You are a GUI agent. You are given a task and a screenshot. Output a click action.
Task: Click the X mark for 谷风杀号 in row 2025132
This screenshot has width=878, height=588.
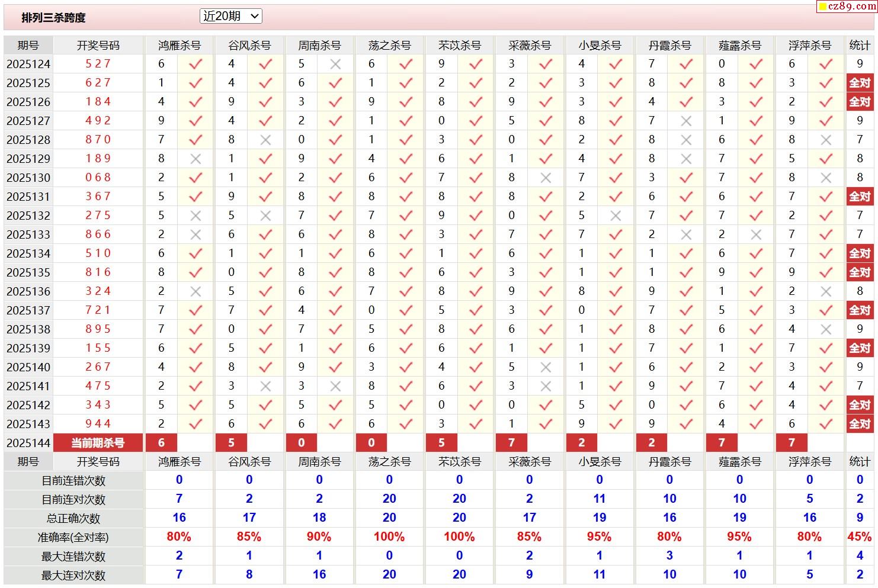click(x=265, y=216)
